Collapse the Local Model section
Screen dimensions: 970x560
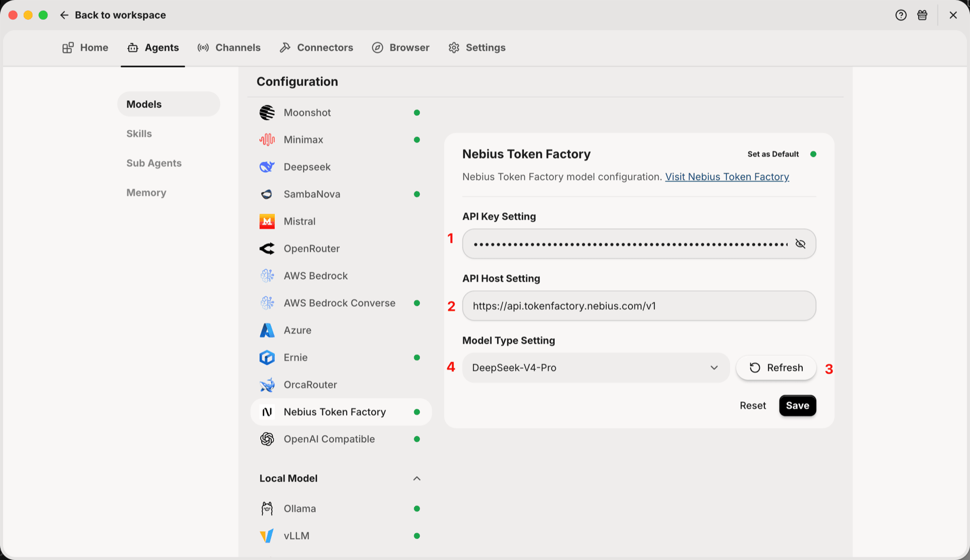coord(417,478)
